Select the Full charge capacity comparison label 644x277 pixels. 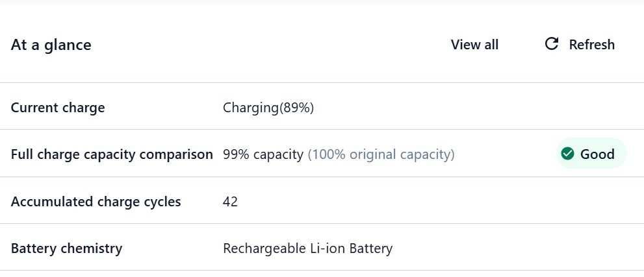[x=111, y=154]
